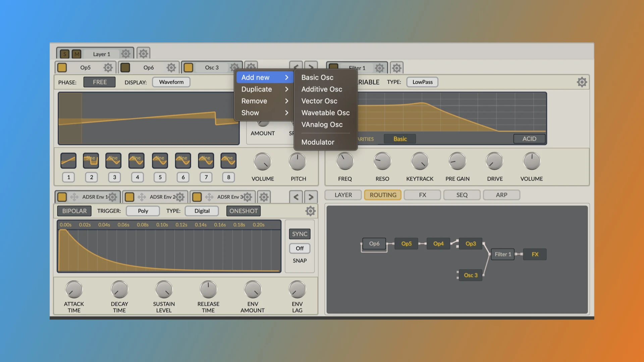The height and width of the screenshot is (362, 644).
Task: Click gear icon in filter panel corner
Action: coord(582,82)
